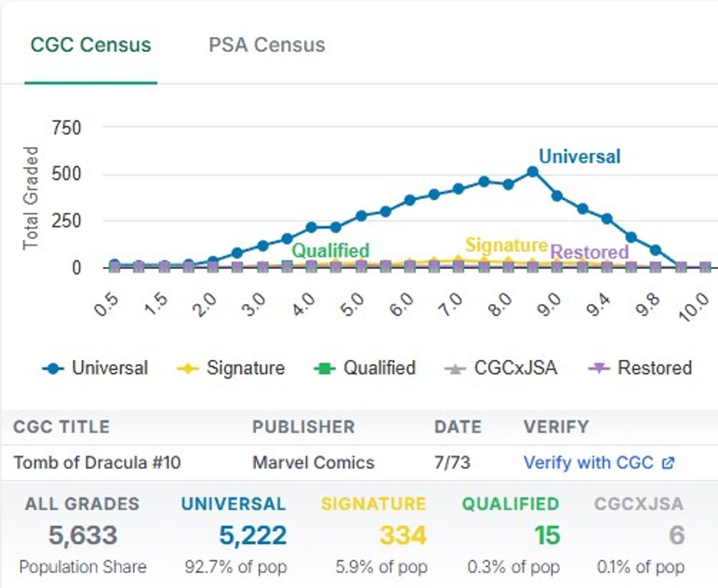718x588 pixels.
Task: Click green square Qualified marker in legend
Action: pyautogui.click(x=324, y=369)
